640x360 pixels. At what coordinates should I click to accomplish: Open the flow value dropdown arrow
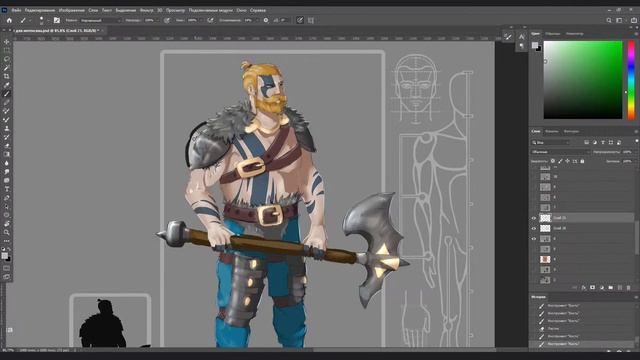(200, 20)
